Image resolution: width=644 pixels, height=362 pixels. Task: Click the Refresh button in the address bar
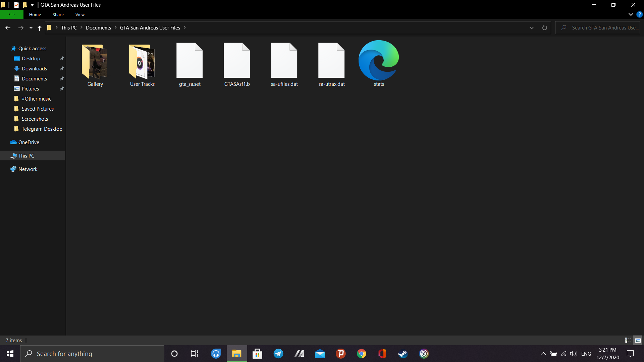pyautogui.click(x=544, y=28)
